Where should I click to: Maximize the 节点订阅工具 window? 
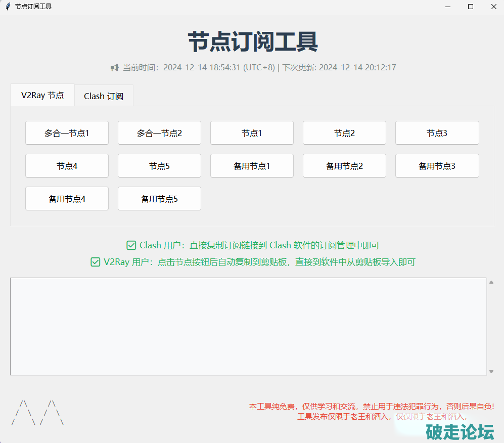point(471,7)
